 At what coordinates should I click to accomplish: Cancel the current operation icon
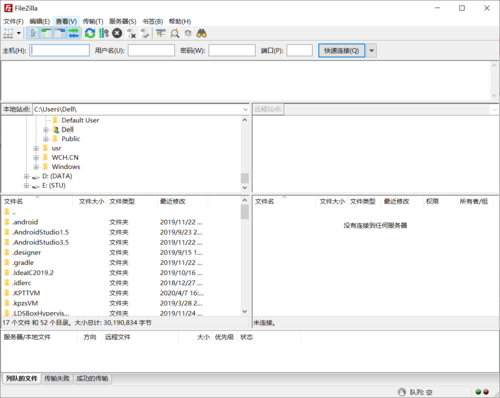(x=117, y=33)
